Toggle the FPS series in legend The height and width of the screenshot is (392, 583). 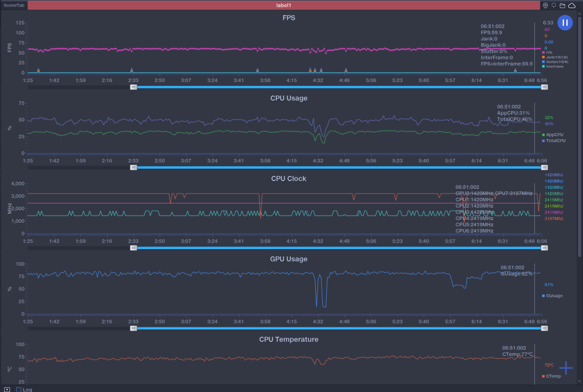point(548,53)
